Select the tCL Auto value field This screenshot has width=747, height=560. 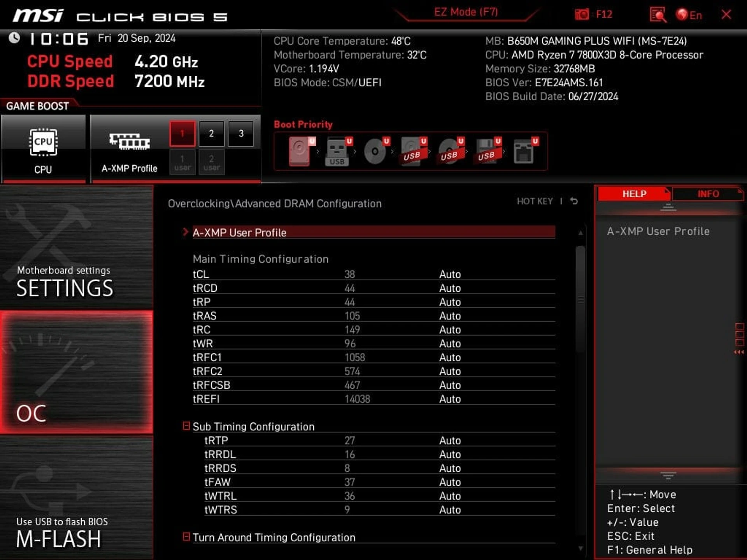click(450, 274)
